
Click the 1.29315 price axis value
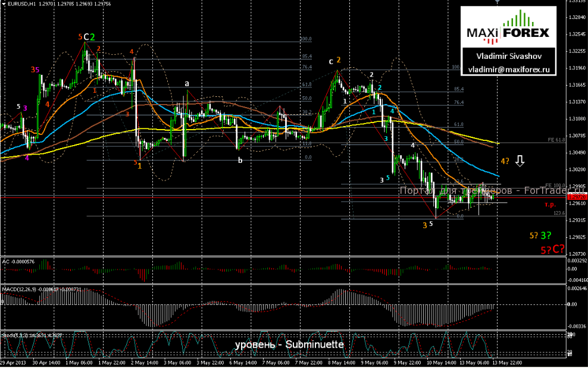[x=577, y=220]
